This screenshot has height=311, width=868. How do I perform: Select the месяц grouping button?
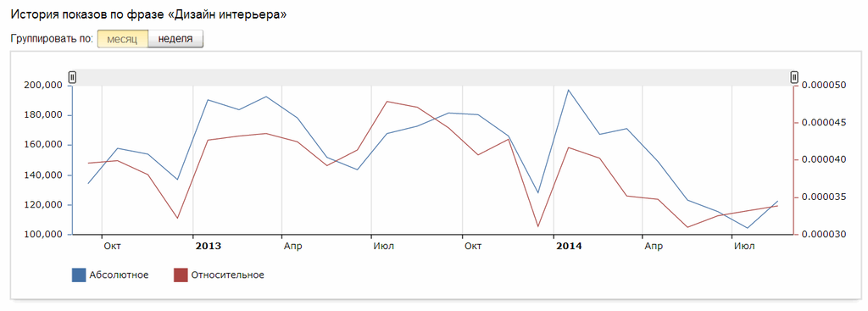pos(122,39)
